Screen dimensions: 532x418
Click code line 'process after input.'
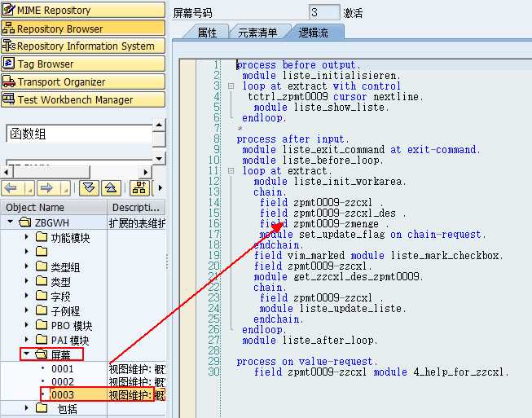pyautogui.click(x=292, y=139)
